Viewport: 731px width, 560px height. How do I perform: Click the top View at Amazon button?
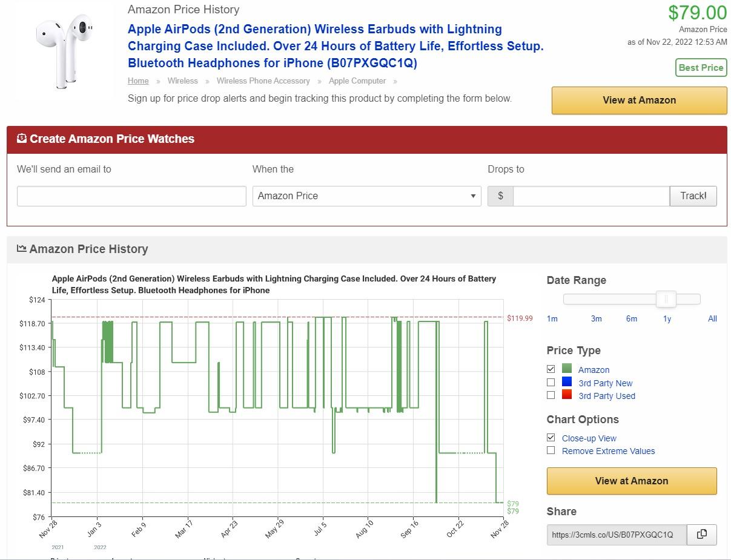click(x=639, y=100)
